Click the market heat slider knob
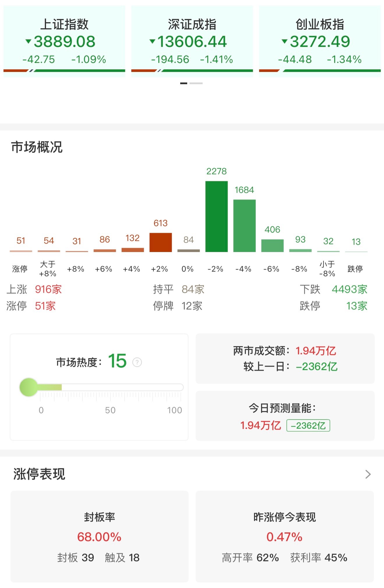Viewport: 384px width, 588px height. pyautogui.click(x=29, y=387)
